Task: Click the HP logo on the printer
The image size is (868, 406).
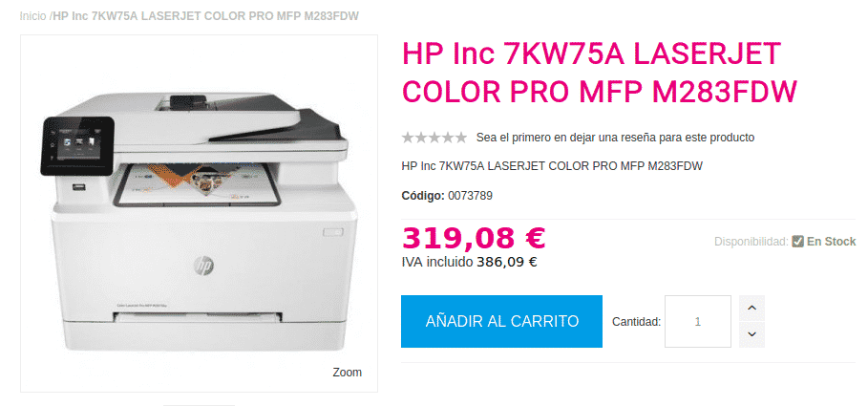Action: (203, 266)
